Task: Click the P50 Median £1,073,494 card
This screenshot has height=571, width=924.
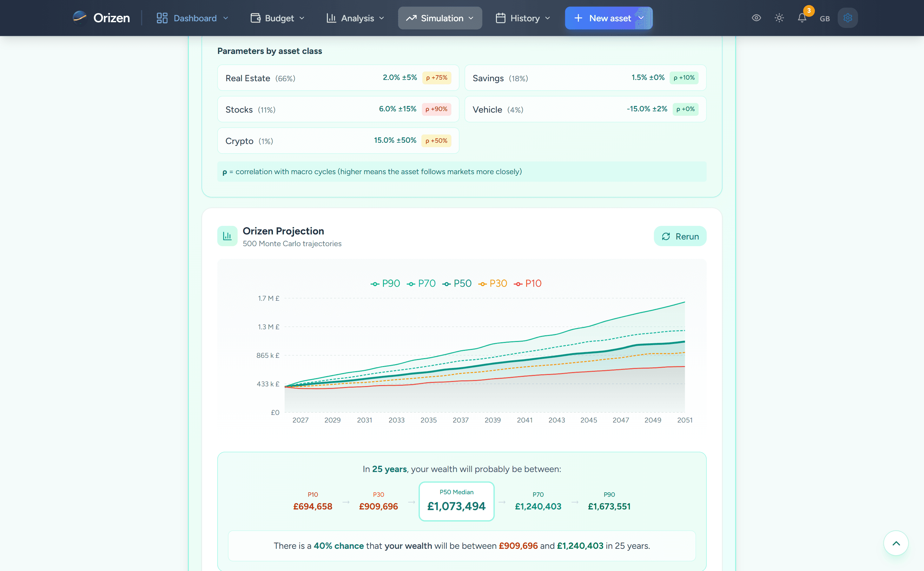Action: pos(456,502)
